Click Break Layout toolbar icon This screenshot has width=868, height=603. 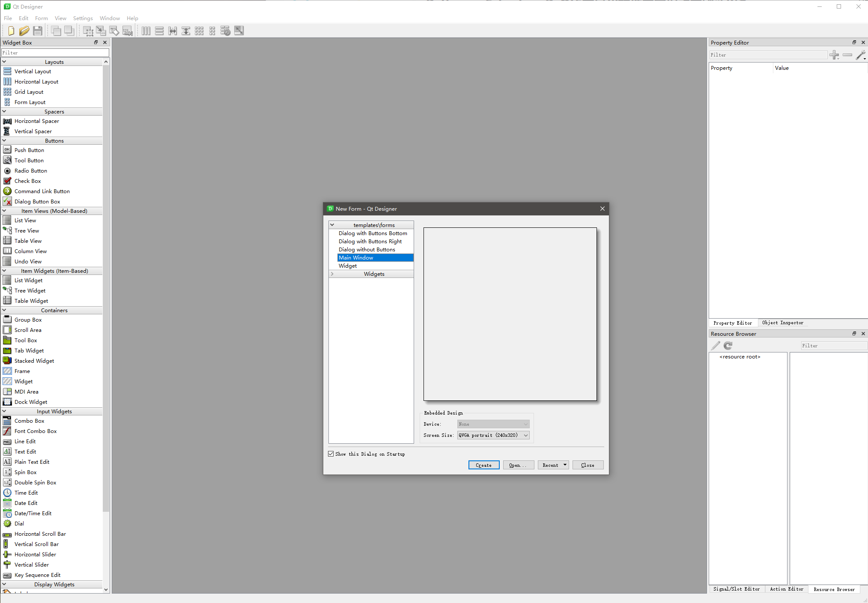point(226,31)
